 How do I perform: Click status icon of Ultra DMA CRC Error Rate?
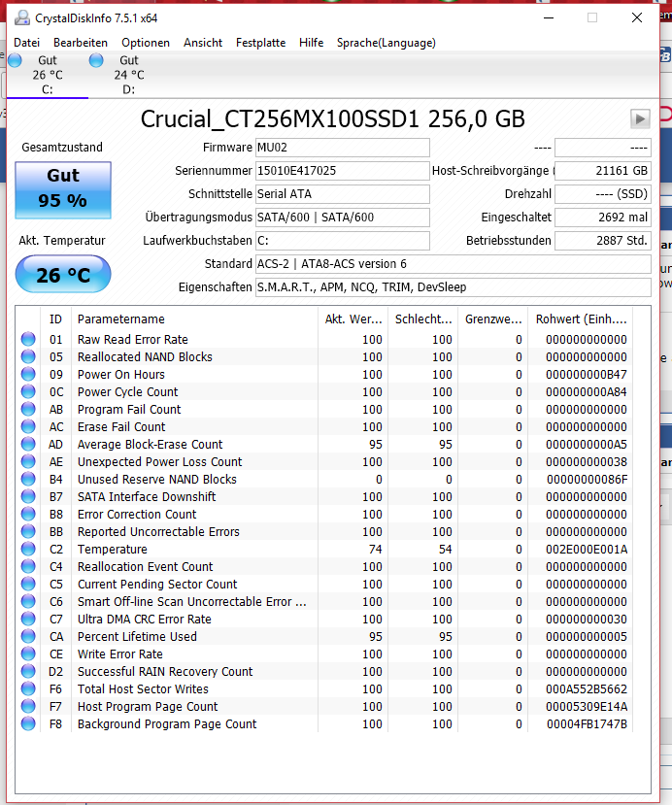coord(28,619)
